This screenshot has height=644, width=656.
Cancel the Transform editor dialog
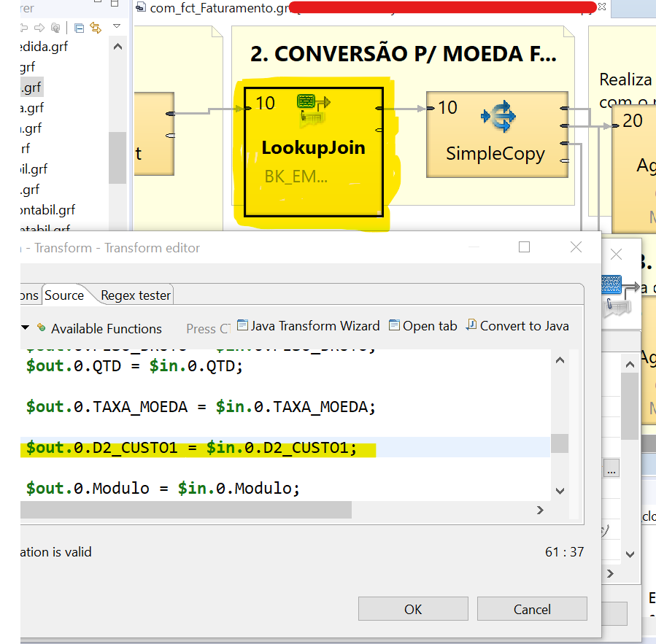click(x=531, y=609)
